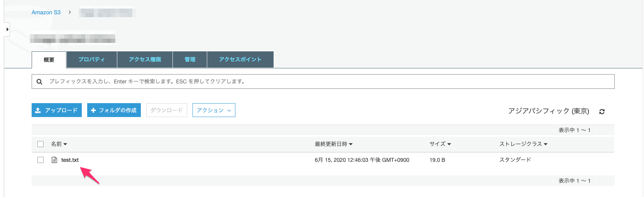Open the アクセス権限 tab
Screen dimensions: 644x197
145,59
